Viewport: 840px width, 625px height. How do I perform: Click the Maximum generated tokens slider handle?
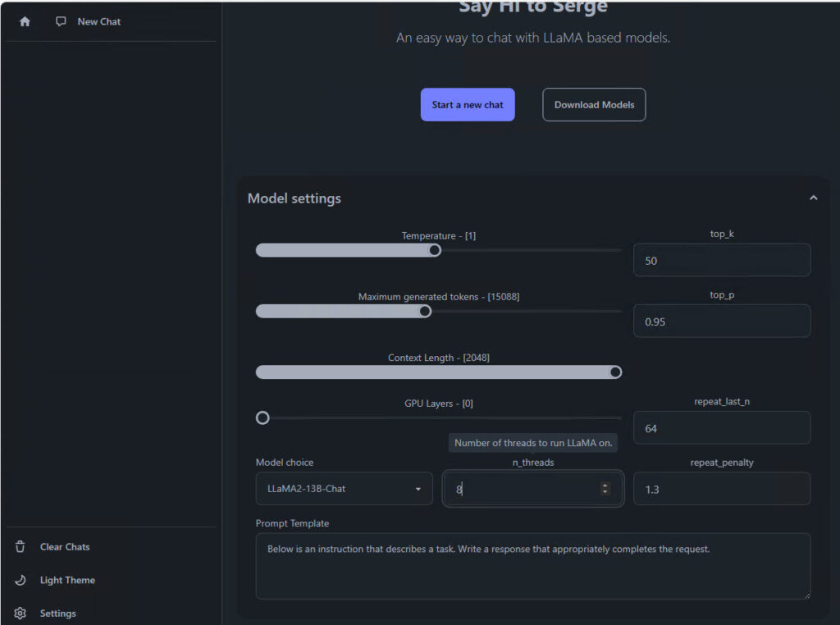click(x=425, y=311)
